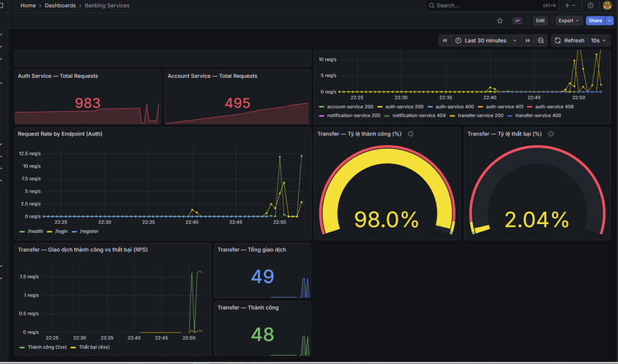Viewport: 618px width, 364px height.
Task: Shift the time range backward
Action: (445, 40)
